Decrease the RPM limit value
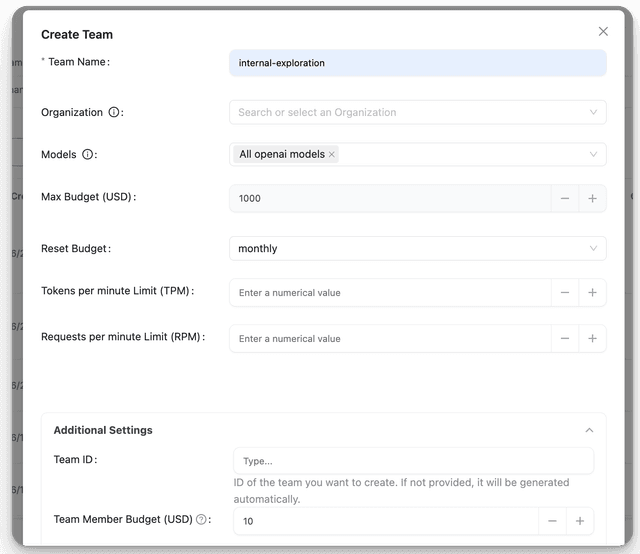Screen dimensions: 640x554 tap(565, 338)
